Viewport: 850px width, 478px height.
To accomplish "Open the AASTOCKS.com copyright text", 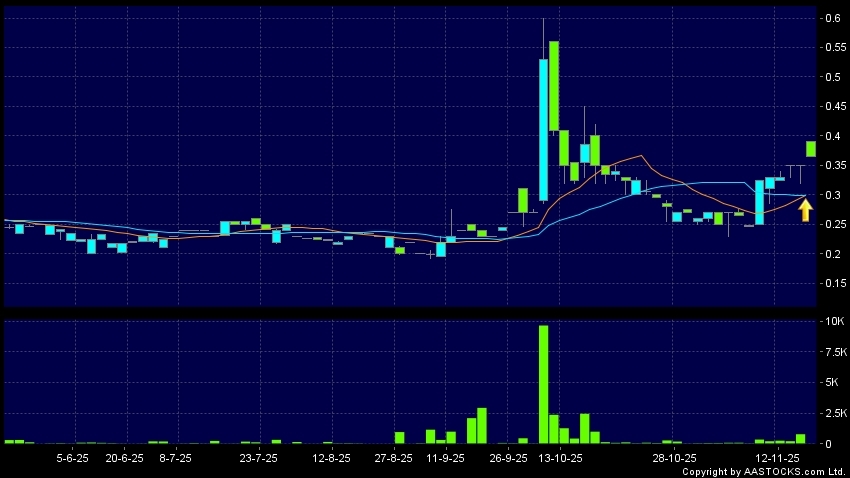I will pyautogui.click(x=763, y=471).
